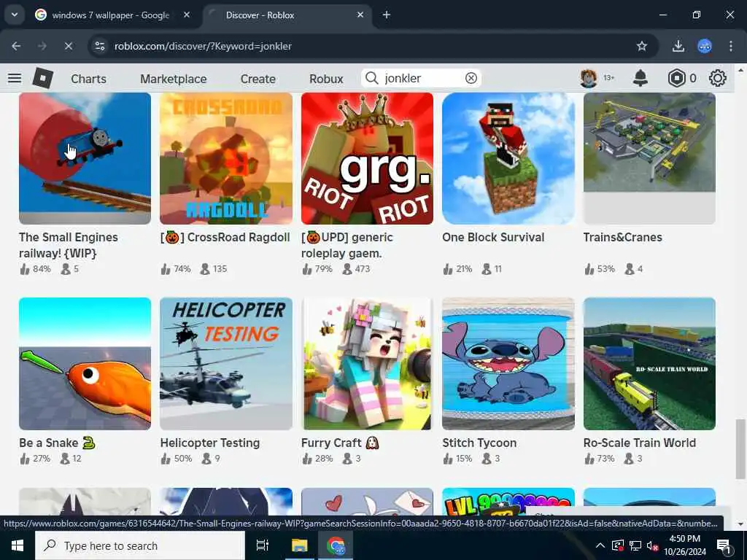Open Chrome profile avatar
The image size is (747, 560).
[x=705, y=46]
